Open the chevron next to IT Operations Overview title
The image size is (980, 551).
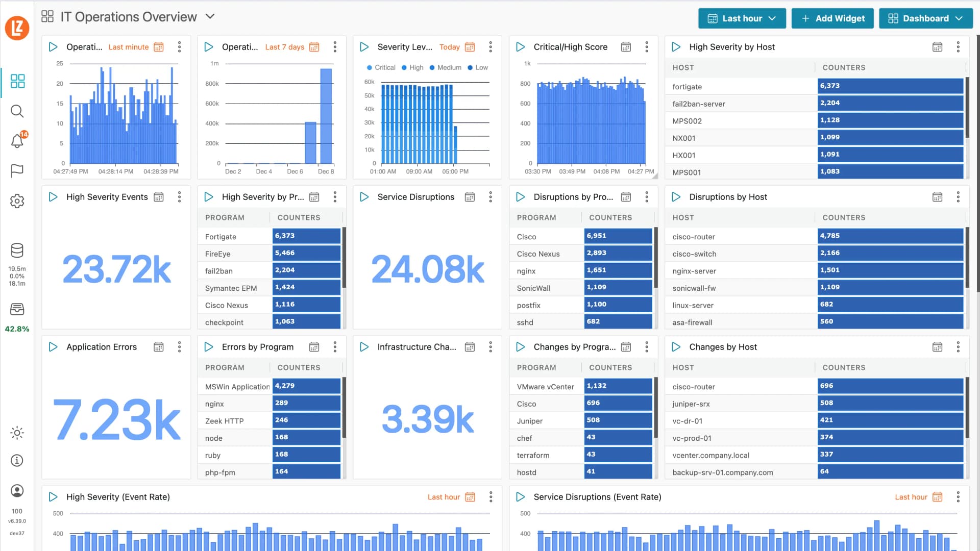pos(209,16)
